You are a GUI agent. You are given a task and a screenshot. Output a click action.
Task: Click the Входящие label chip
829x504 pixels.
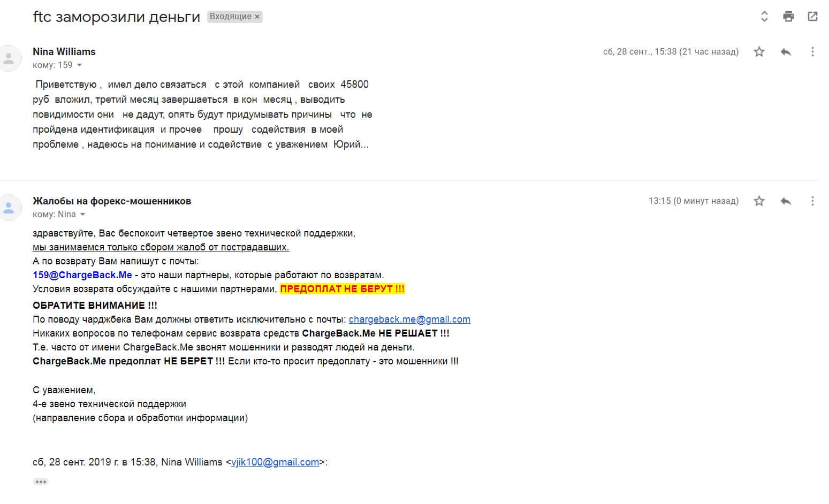click(x=230, y=17)
